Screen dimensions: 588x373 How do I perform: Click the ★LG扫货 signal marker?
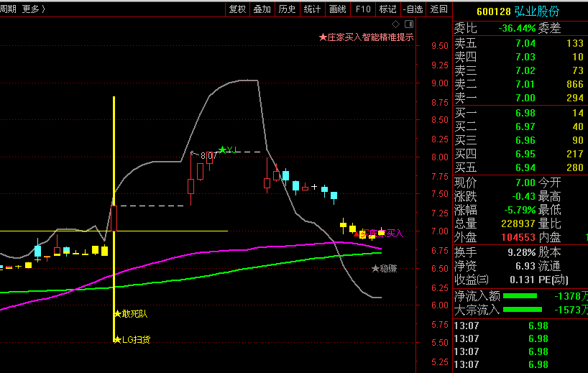click(x=132, y=340)
